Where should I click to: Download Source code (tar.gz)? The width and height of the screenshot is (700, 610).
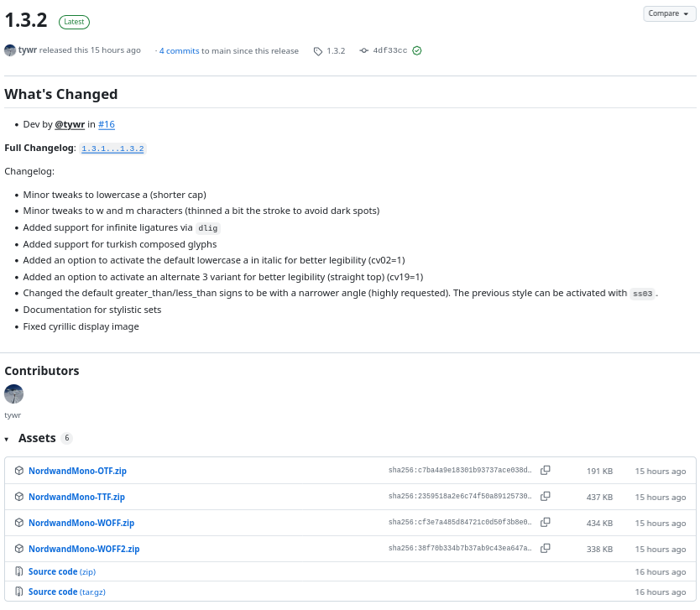coord(67,592)
